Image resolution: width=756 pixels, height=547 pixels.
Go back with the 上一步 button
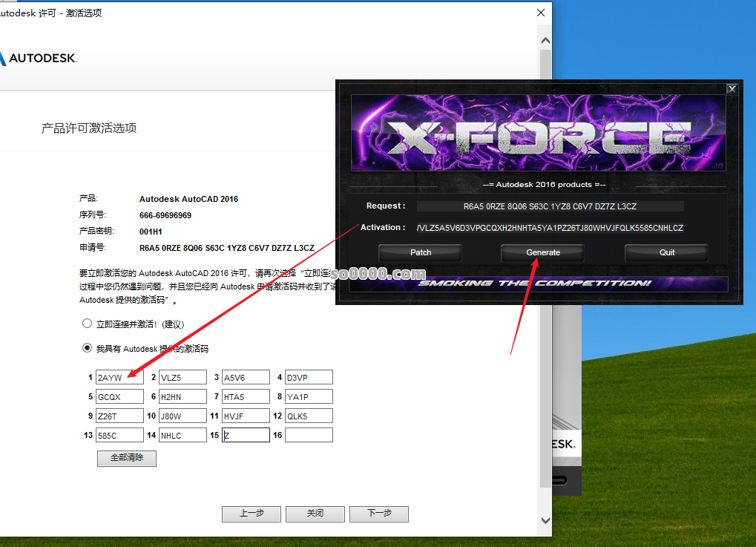pyautogui.click(x=251, y=514)
